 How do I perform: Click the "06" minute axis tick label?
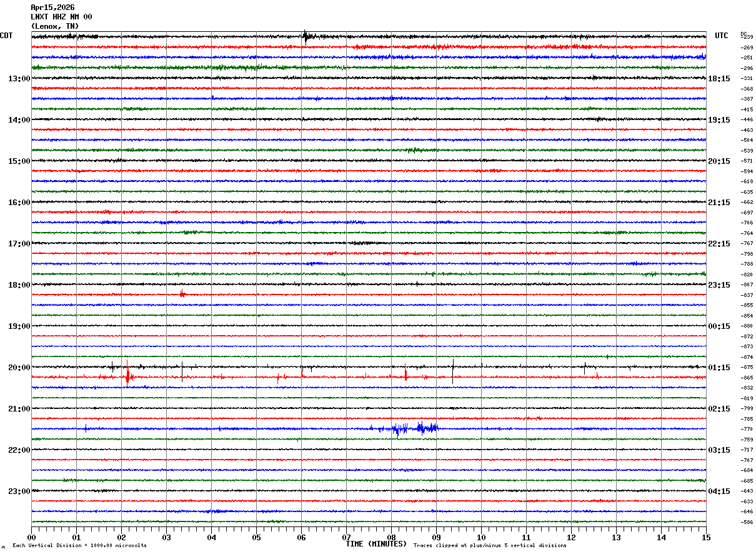click(x=301, y=537)
